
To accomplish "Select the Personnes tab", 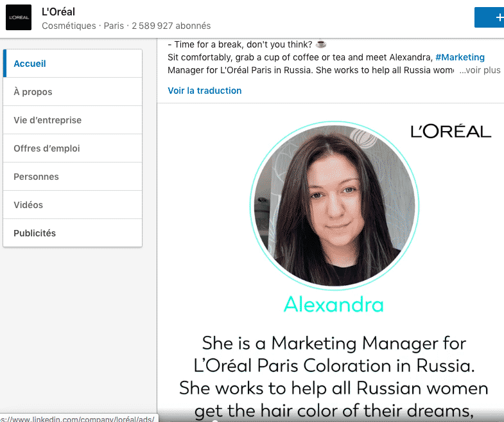I will pyautogui.click(x=73, y=177).
